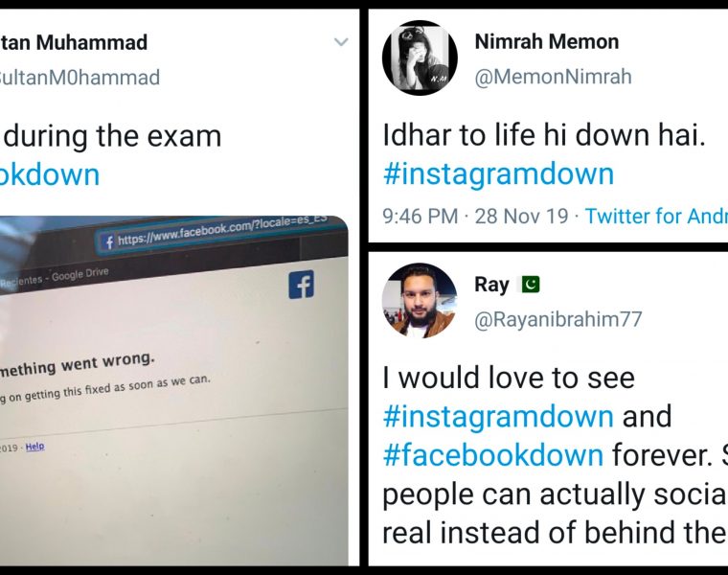The image size is (728, 575).
Task: Open the attached Facebook error photo
Action: coord(173,391)
